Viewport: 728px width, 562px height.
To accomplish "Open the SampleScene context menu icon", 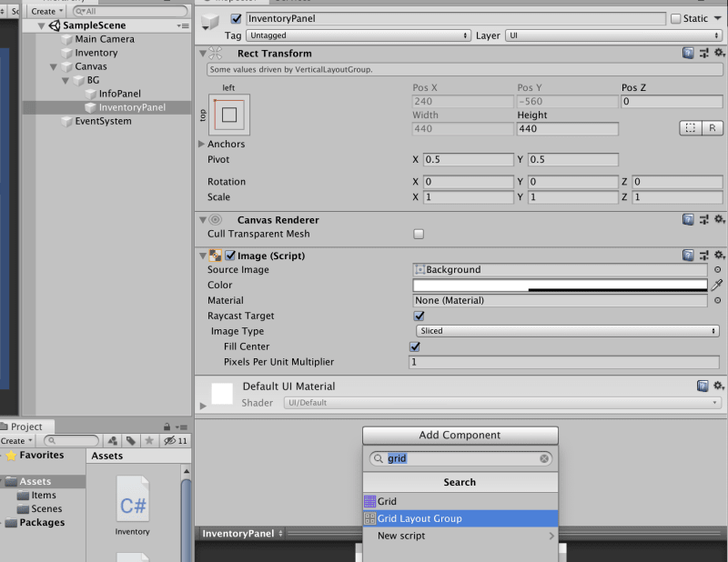I will pyautogui.click(x=183, y=26).
